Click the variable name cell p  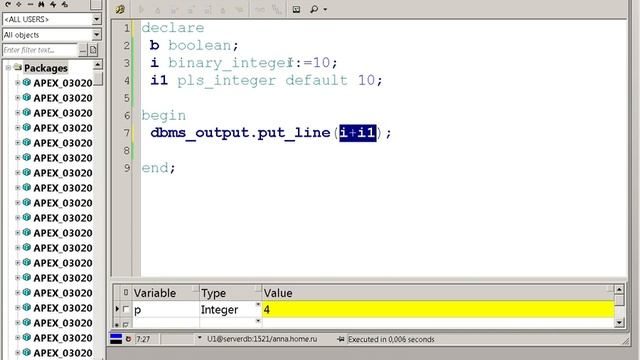click(165, 309)
